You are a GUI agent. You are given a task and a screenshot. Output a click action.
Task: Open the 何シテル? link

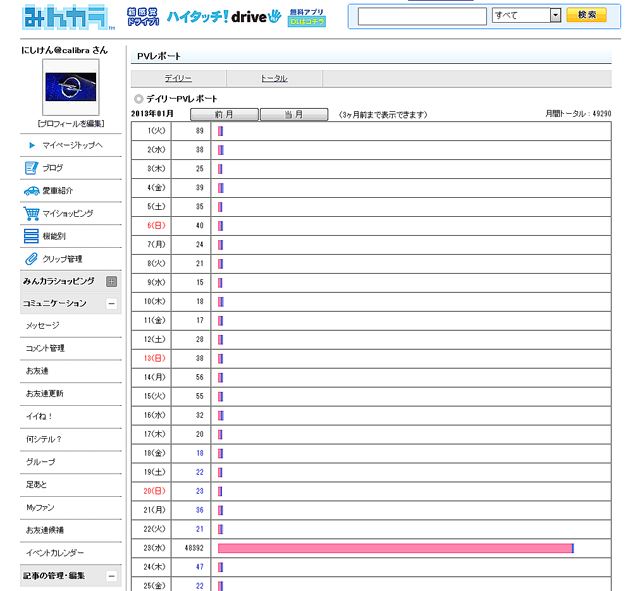44,439
